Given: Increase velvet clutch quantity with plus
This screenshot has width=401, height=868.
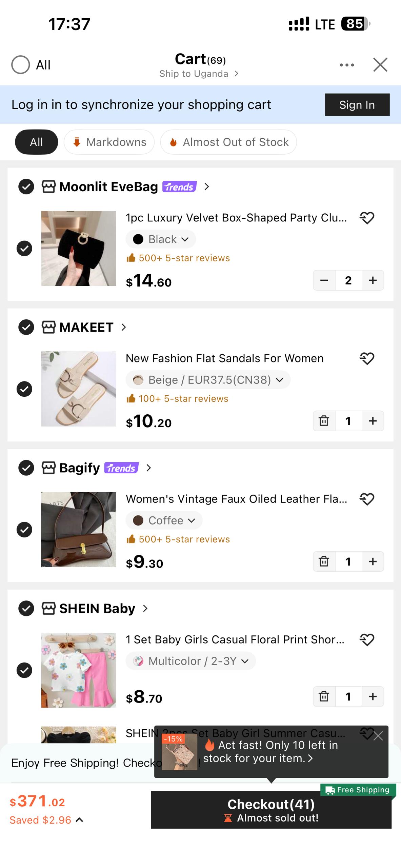Looking at the screenshot, I should point(373,280).
